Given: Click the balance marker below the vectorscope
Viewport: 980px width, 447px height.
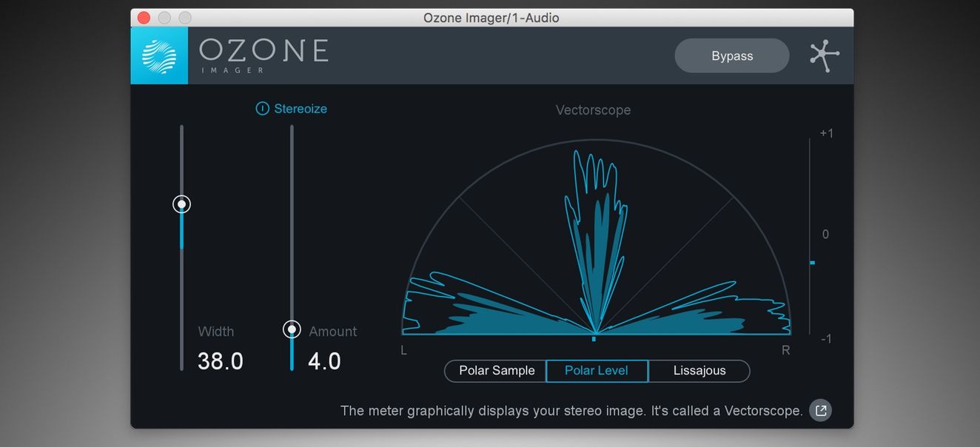Looking at the screenshot, I should (x=594, y=339).
